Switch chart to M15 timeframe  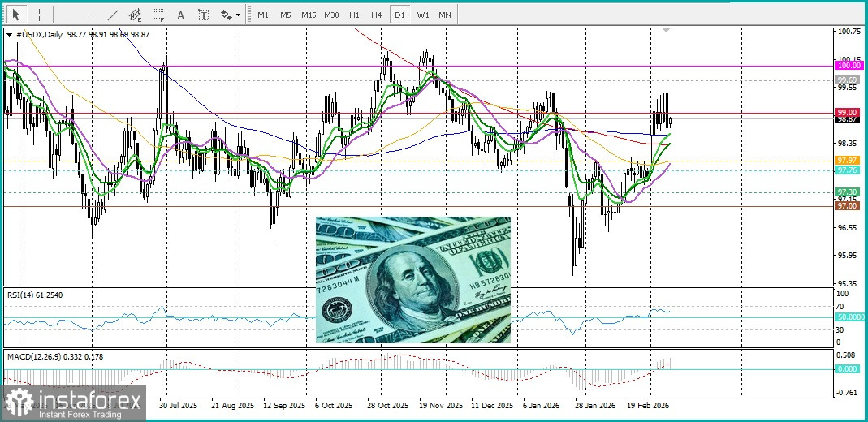coord(309,15)
